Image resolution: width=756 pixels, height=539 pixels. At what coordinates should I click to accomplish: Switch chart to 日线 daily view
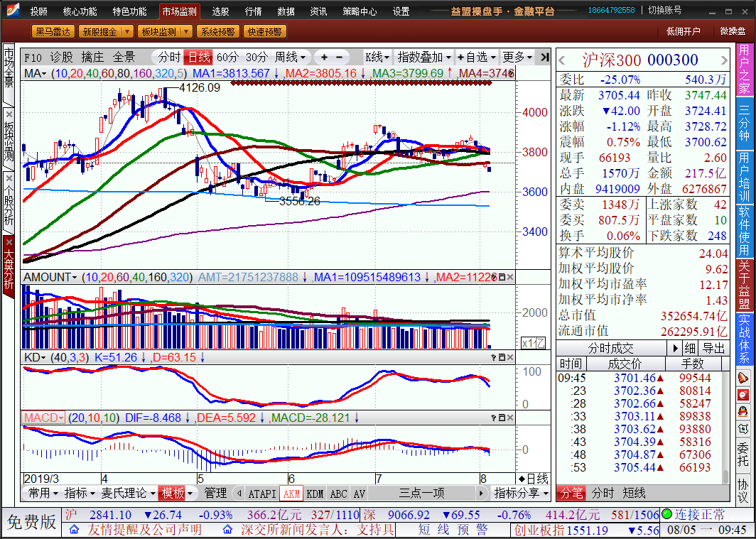pos(199,58)
